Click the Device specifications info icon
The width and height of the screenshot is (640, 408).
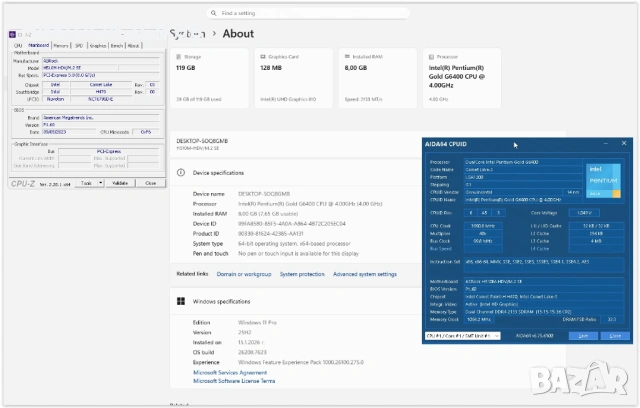coord(181,173)
